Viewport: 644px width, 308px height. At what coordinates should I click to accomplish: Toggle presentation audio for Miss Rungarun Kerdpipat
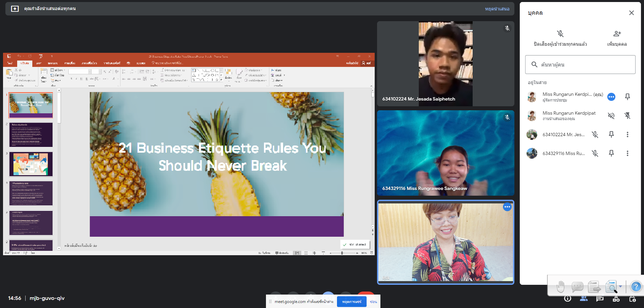(x=611, y=116)
